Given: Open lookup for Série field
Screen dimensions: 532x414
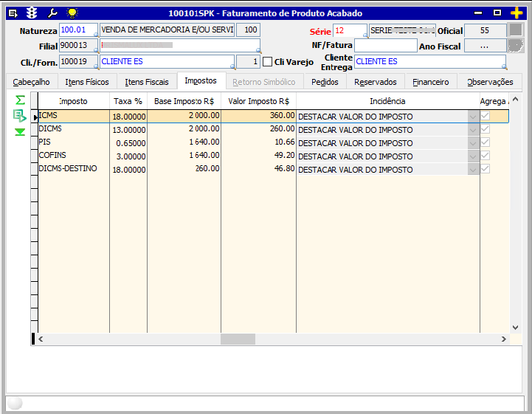Looking at the screenshot, I should 365,35.
